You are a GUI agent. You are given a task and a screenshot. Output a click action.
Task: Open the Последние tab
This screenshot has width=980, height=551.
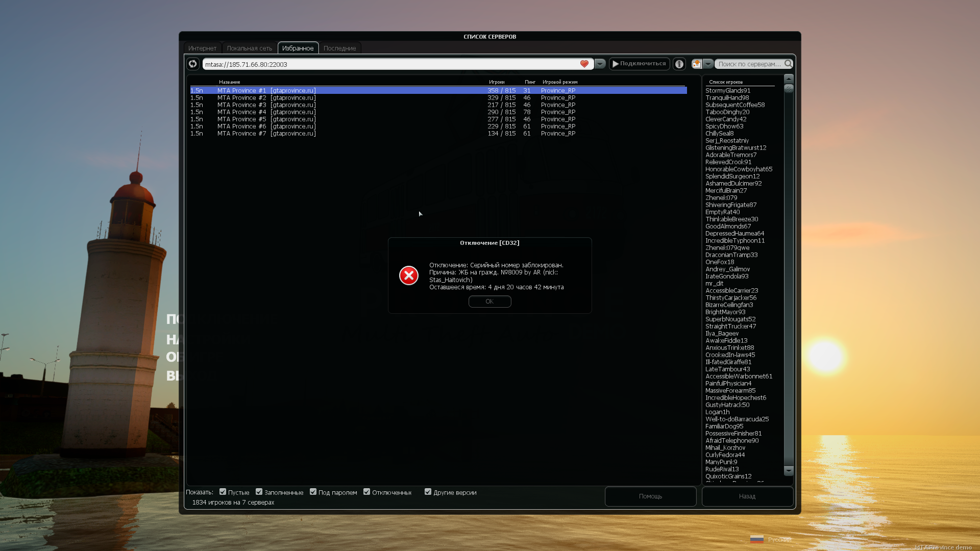point(339,48)
